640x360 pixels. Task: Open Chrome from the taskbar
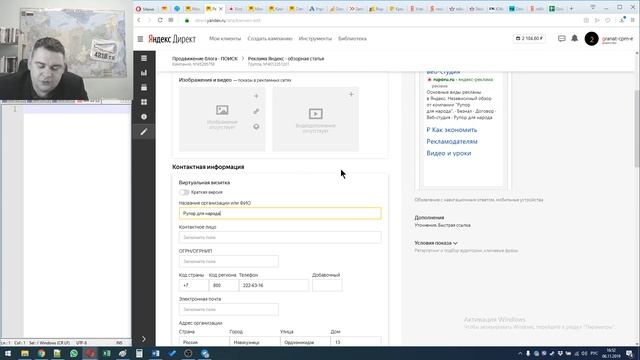pyautogui.click(x=41, y=353)
